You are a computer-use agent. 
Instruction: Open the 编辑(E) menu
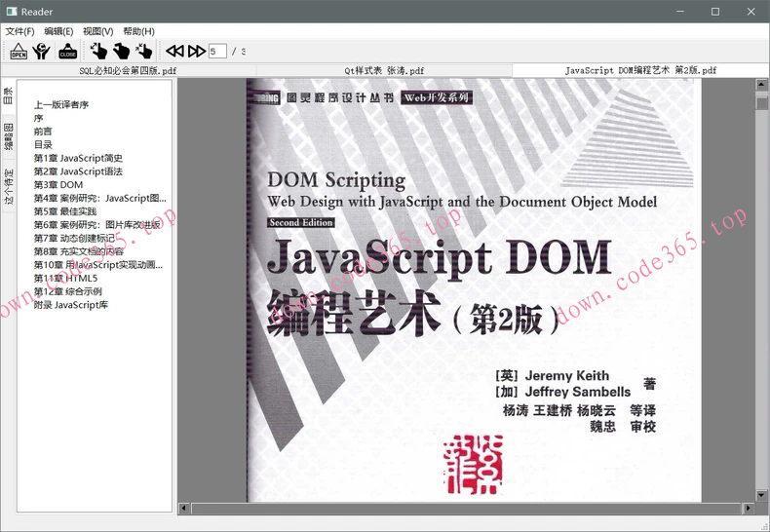(x=58, y=31)
